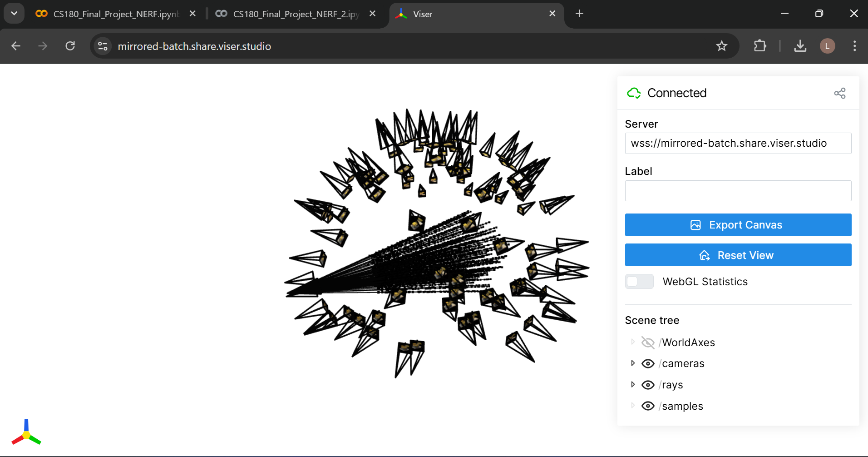Click the Export Canvas button
Viewport: 868px width, 457px height.
tap(738, 225)
